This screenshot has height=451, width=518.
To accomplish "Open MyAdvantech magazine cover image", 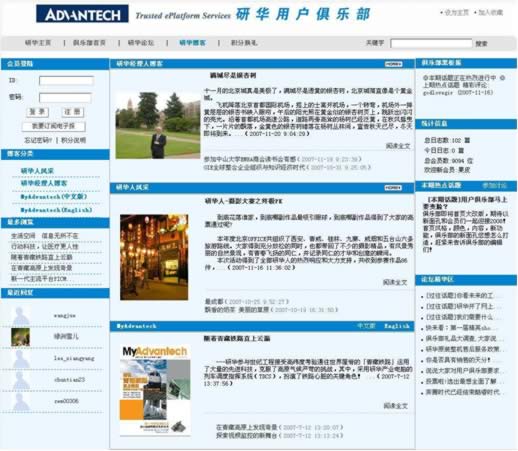I will point(155,390).
